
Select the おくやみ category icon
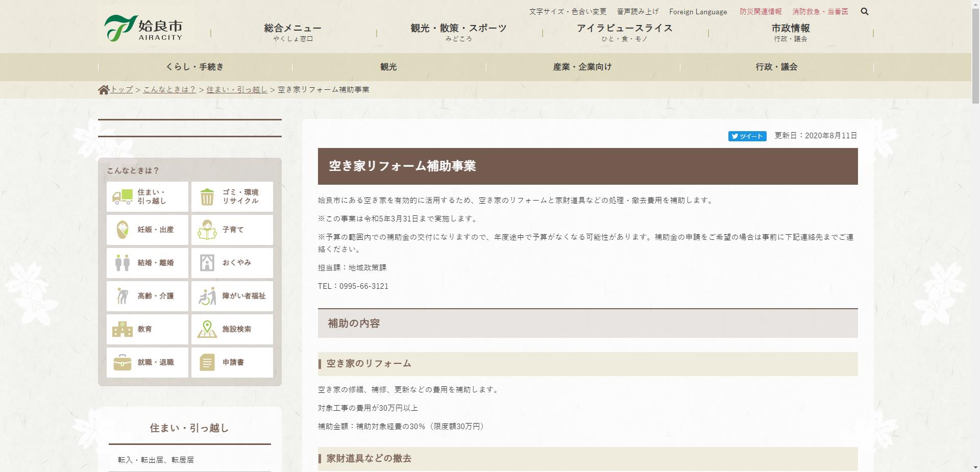pyautogui.click(x=206, y=263)
